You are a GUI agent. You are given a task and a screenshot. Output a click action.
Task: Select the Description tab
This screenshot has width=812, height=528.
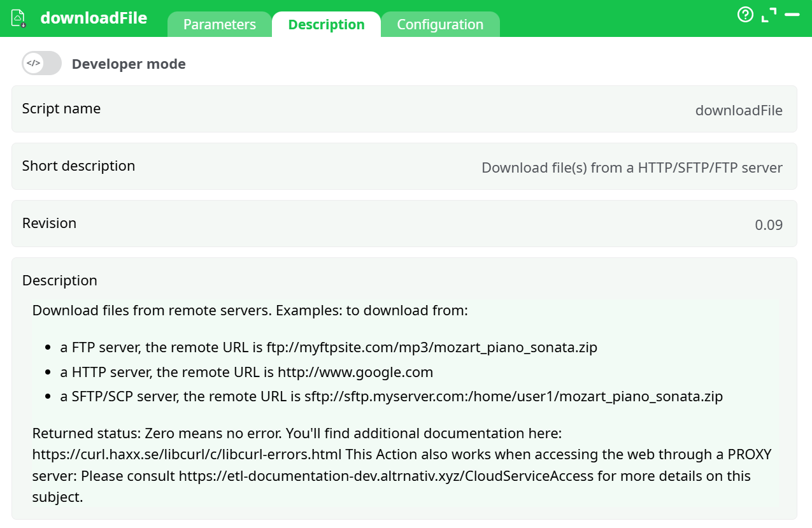point(326,24)
